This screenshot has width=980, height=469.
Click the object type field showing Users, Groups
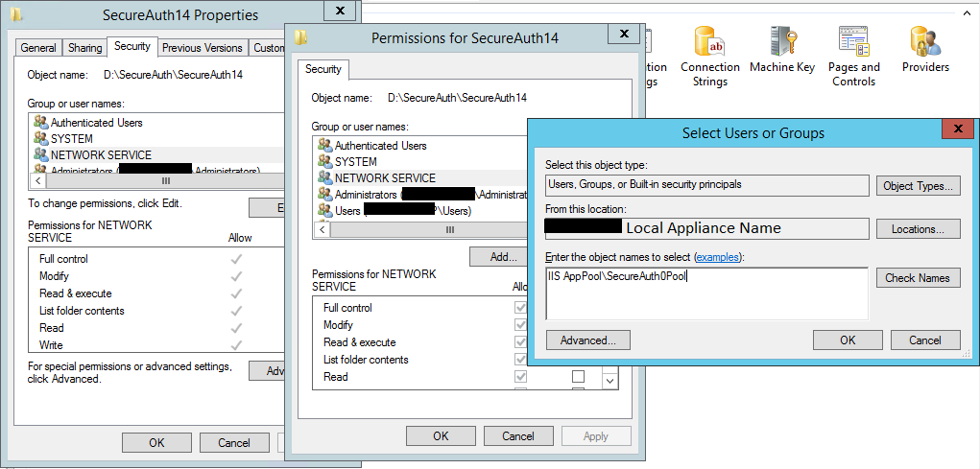[x=706, y=185]
